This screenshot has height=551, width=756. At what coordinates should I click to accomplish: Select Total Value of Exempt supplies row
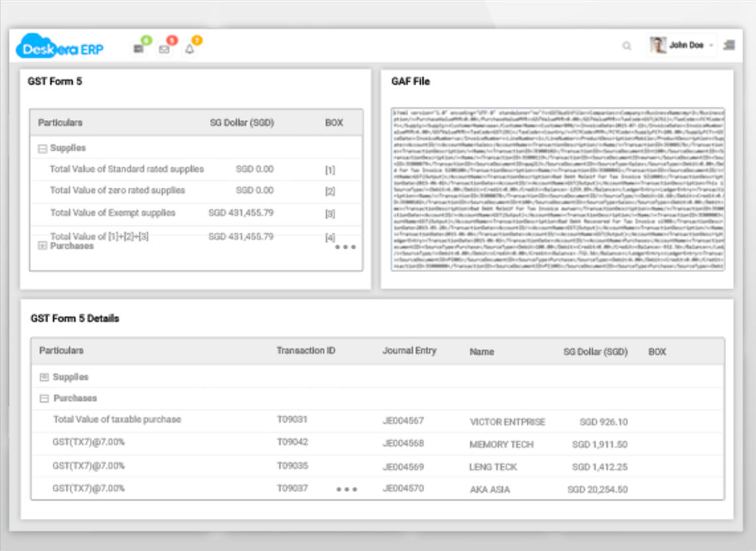pos(196,213)
